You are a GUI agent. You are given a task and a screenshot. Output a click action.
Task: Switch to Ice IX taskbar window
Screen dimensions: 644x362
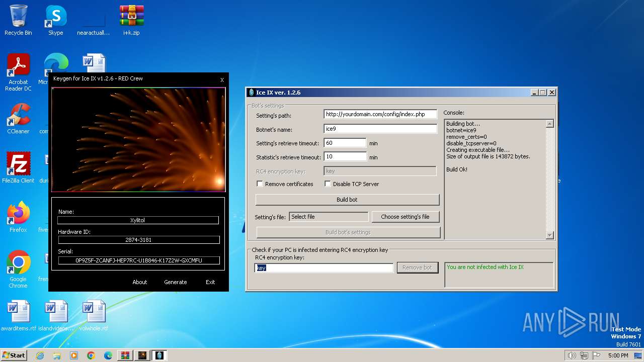(159, 355)
